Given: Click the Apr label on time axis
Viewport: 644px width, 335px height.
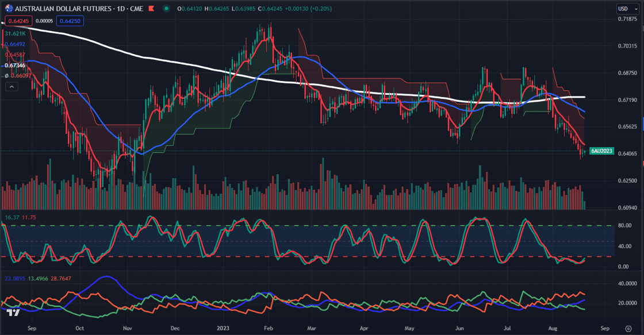Looking at the screenshot, I should [364, 329].
